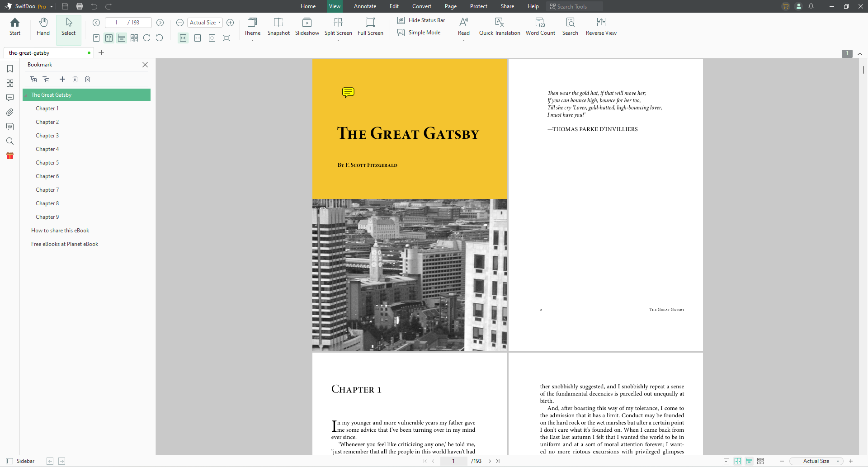Toggle 1:1 actual size fit button

(183, 38)
